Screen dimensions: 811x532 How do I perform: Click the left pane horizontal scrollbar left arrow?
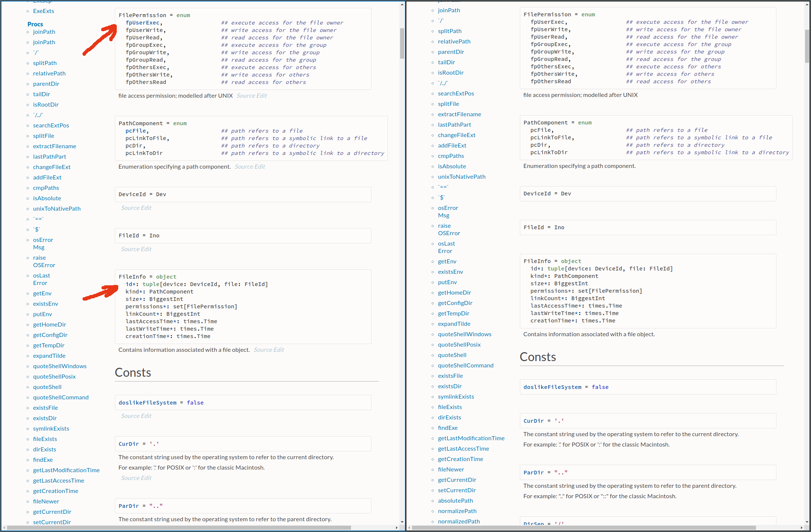point(4,528)
